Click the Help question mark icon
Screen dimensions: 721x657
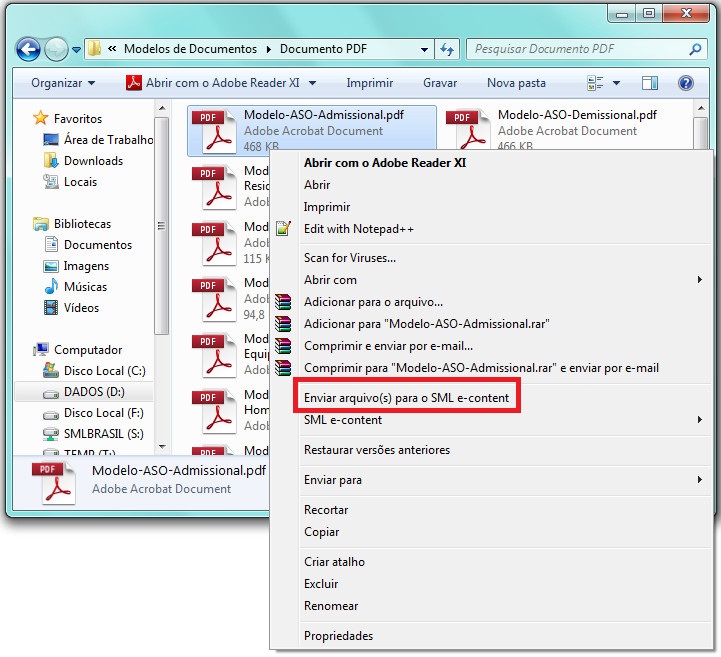click(686, 83)
